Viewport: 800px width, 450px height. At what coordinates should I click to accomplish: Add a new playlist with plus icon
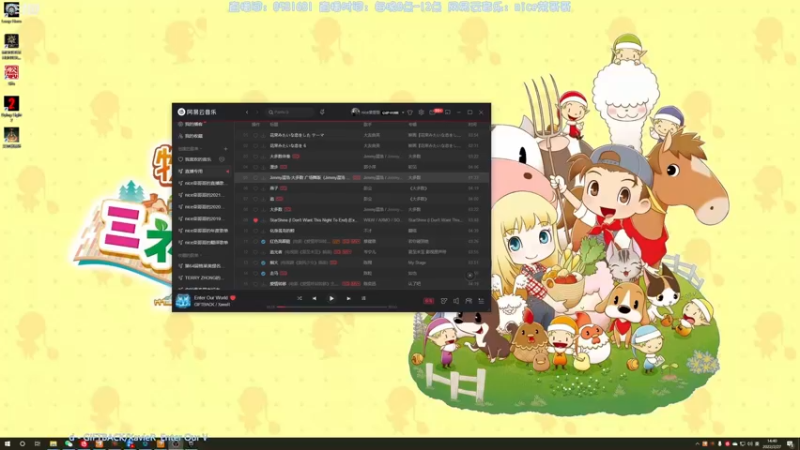[x=226, y=149]
